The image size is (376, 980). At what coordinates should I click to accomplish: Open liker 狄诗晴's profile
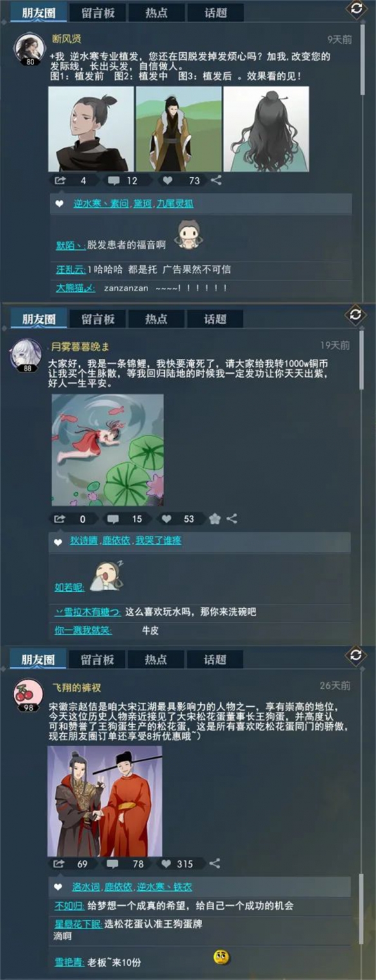click(84, 541)
